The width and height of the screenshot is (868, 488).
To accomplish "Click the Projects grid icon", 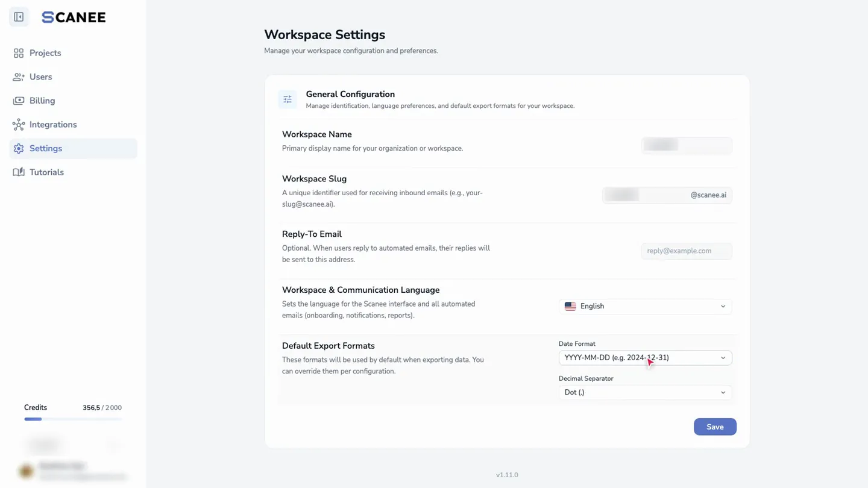I will 19,53.
